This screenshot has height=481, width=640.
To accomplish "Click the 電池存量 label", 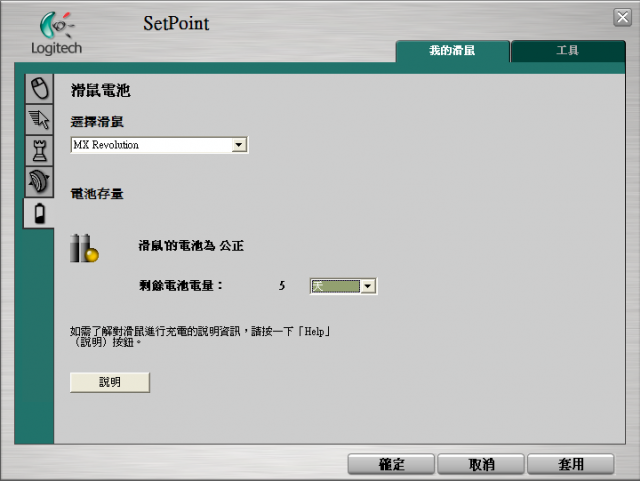I will pyautogui.click(x=97, y=194).
